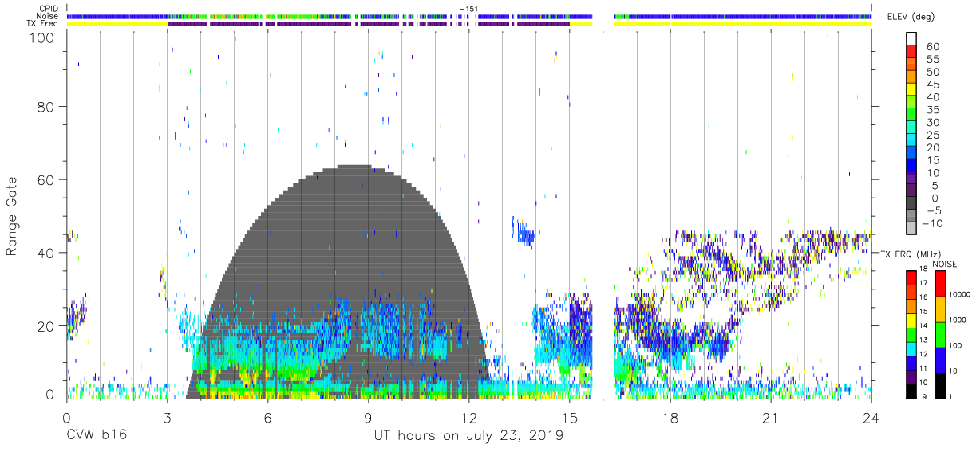This screenshot has height=452, width=980.
Task: Pick the black bottom segment of NOISE color bar
Action: pyautogui.click(x=942, y=386)
